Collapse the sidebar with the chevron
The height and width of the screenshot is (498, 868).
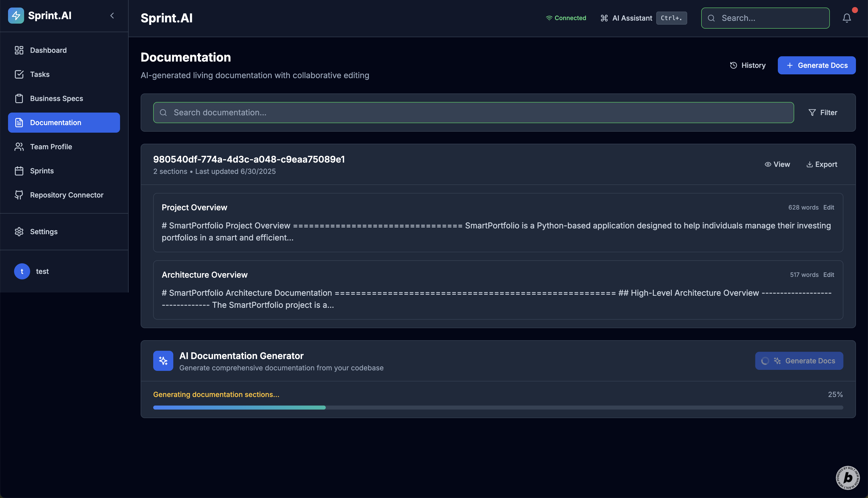pos(112,16)
